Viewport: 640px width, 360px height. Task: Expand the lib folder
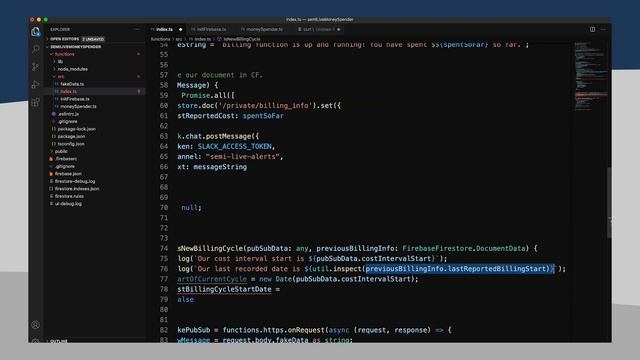60,62
